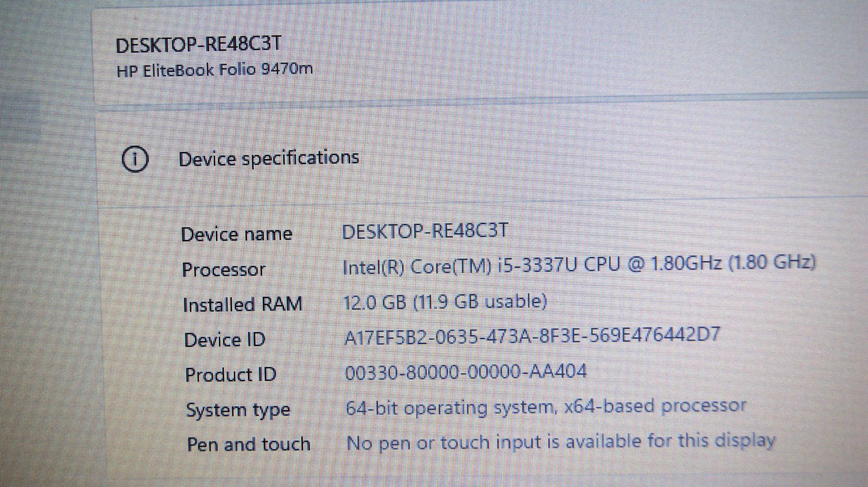Select the 12.0 GB RAM value

tap(445, 302)
